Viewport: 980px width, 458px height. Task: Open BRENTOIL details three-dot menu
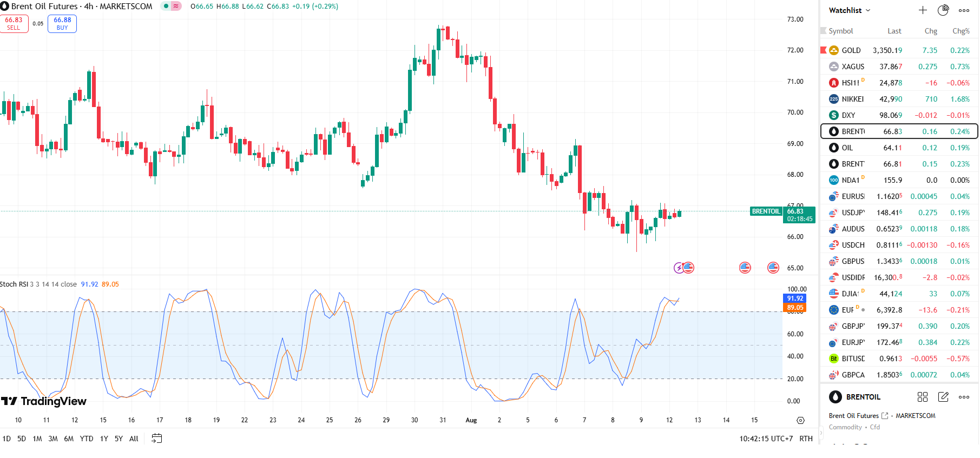pos(964,397)
